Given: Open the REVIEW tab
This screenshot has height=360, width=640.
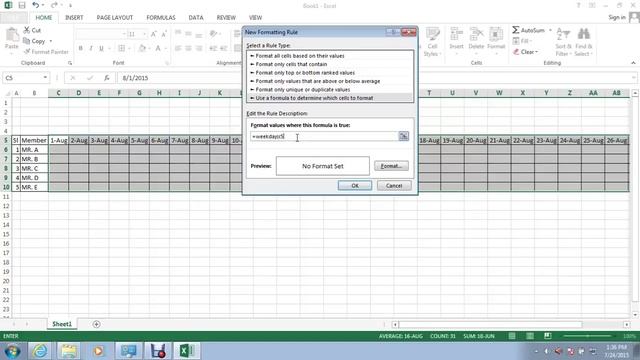Looking at the screenshot, I should click(x=226, y=18).
